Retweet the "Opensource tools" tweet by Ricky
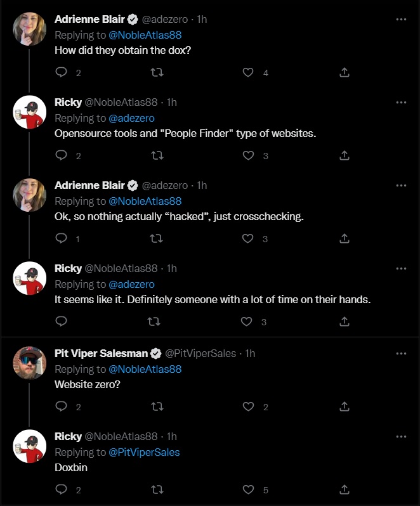The image size is (420, 506). tap(154, 155)
